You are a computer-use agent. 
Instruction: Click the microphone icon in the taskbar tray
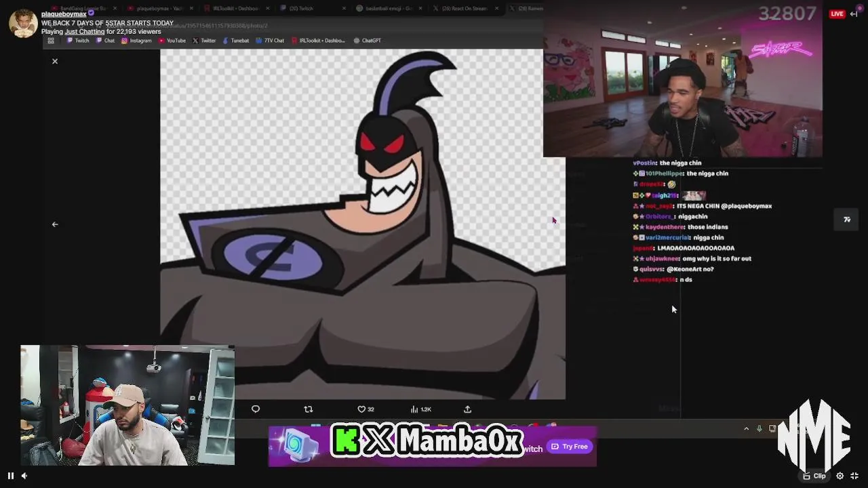759,428
